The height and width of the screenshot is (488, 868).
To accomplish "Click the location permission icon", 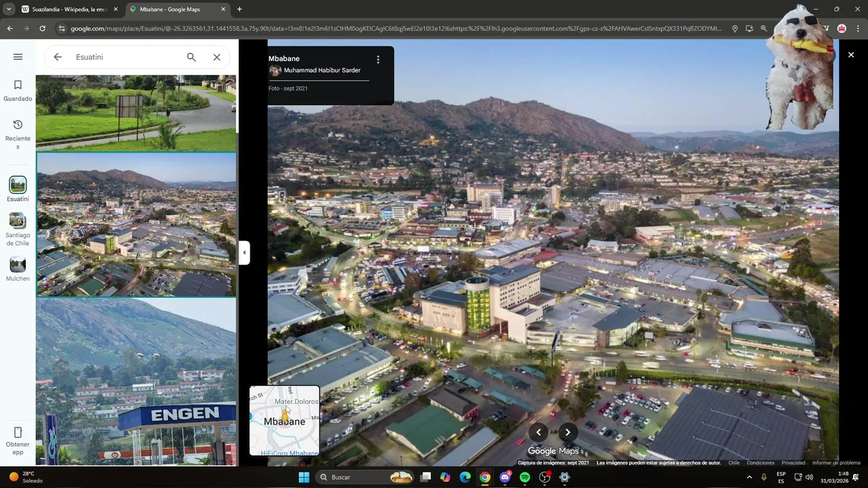I will pos(734,28).
